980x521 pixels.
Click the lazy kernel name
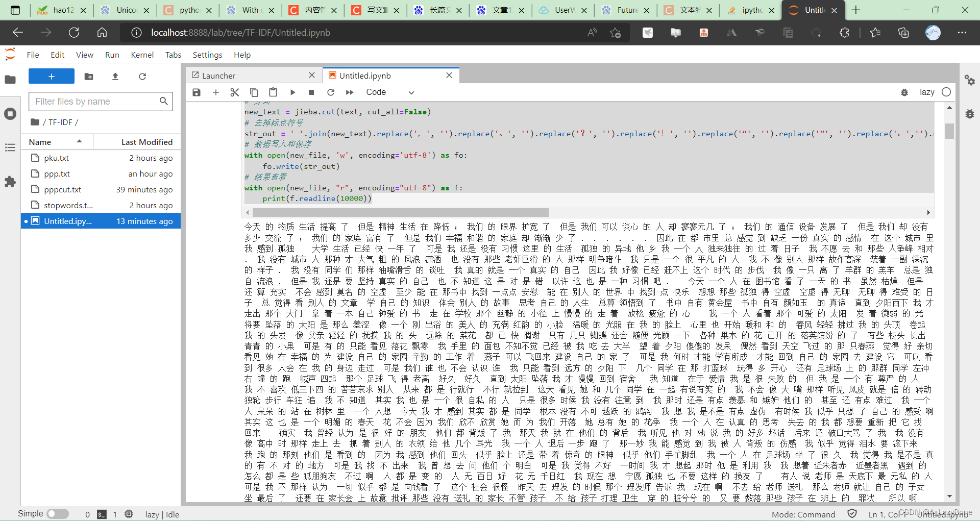[x=927, y=92]
